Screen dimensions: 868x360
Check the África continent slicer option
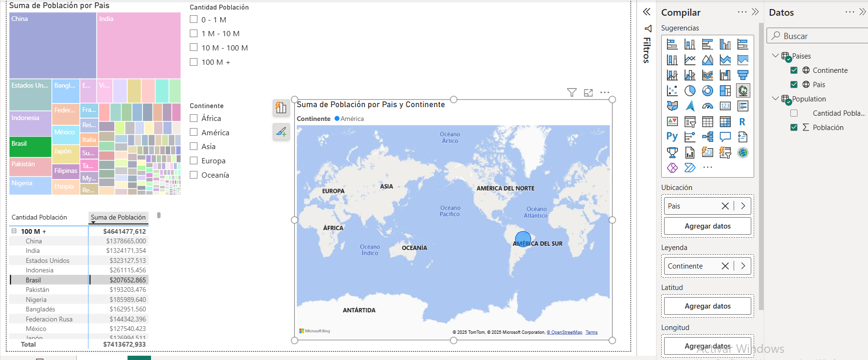[x=194, y=118]
